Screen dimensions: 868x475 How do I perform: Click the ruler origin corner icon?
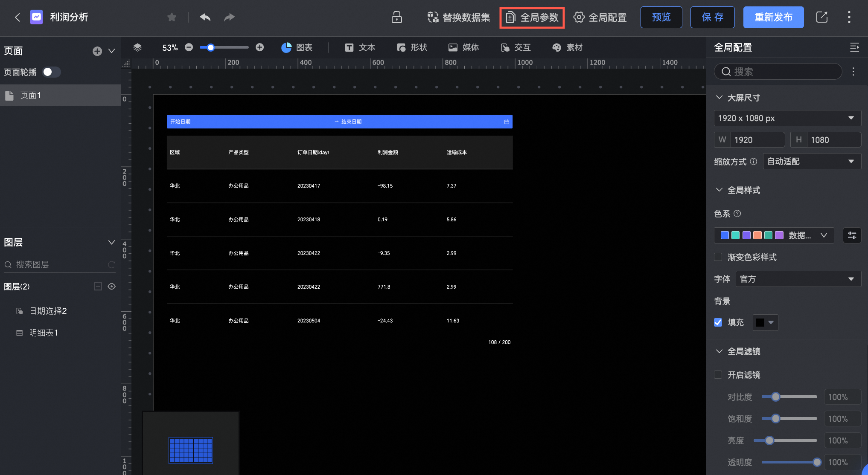coord(126,64)
